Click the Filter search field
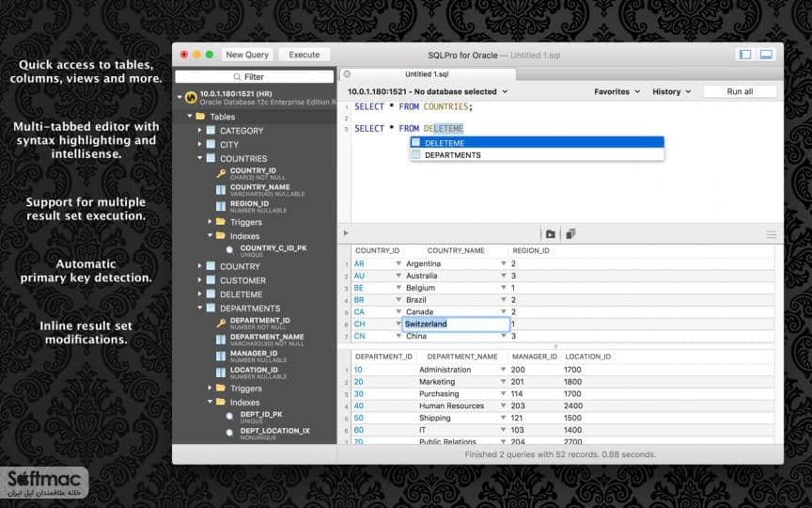Viewport: 812px width, 508px height. pyautogui.click(x=255, y=77)
